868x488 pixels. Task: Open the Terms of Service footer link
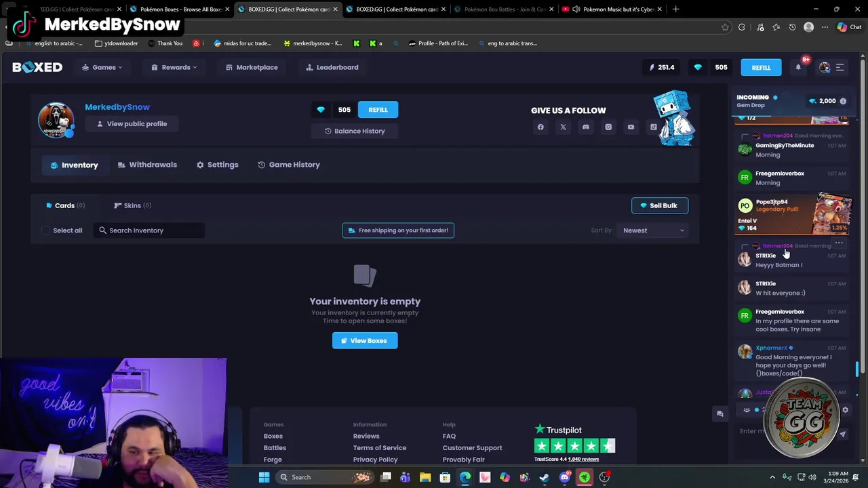coord(380,448)
